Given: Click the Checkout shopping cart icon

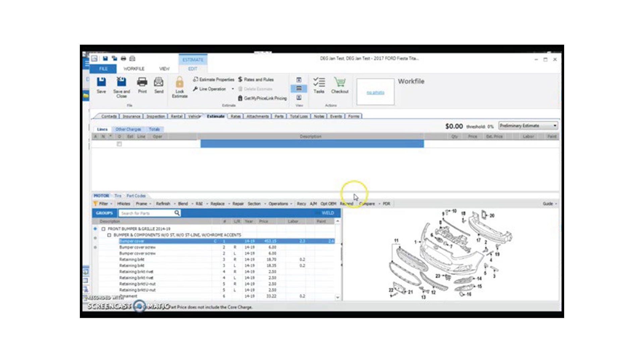Looking at the screenshot, I should click(x=339, y=82).
